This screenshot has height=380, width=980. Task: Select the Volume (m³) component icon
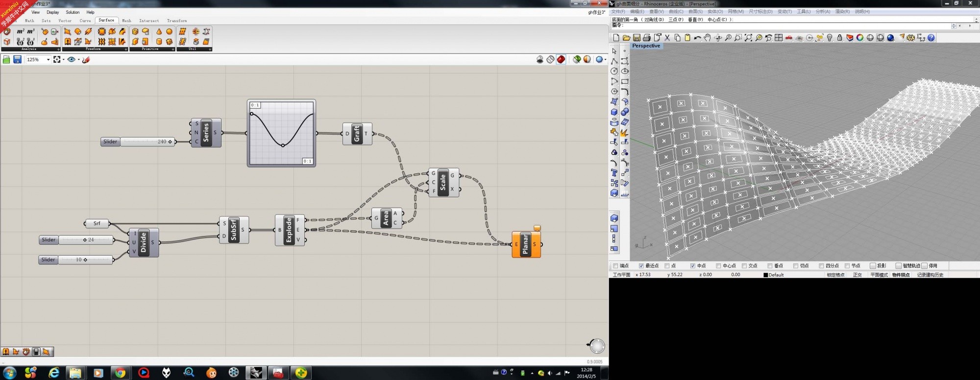coord(30,31)
